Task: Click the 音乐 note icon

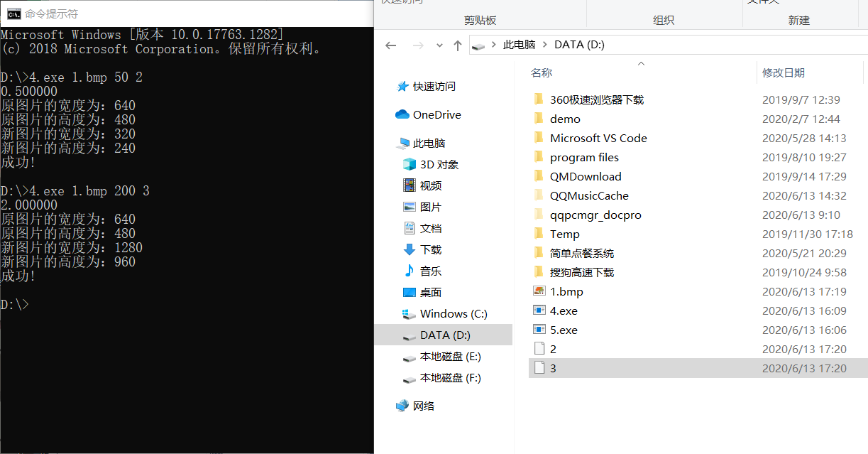Action: coord(410,271)
